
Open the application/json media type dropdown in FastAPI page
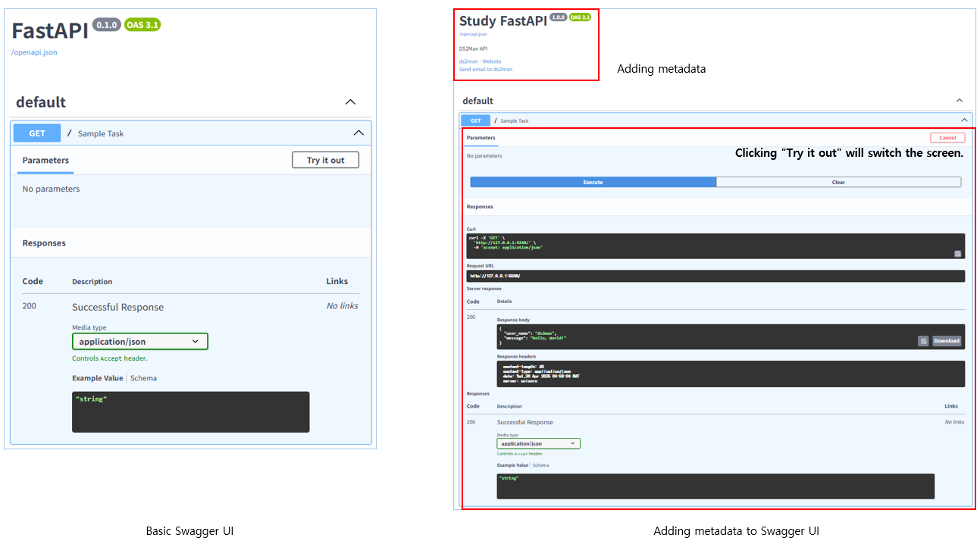coord(139,342)
